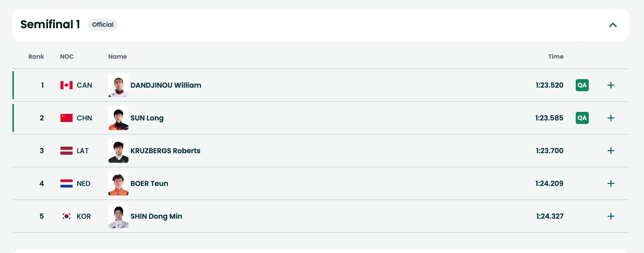Expand details for DANDJINOU William's row
Image resolution: width=644 pixels, height=253 pixels.
pos(611,85)
